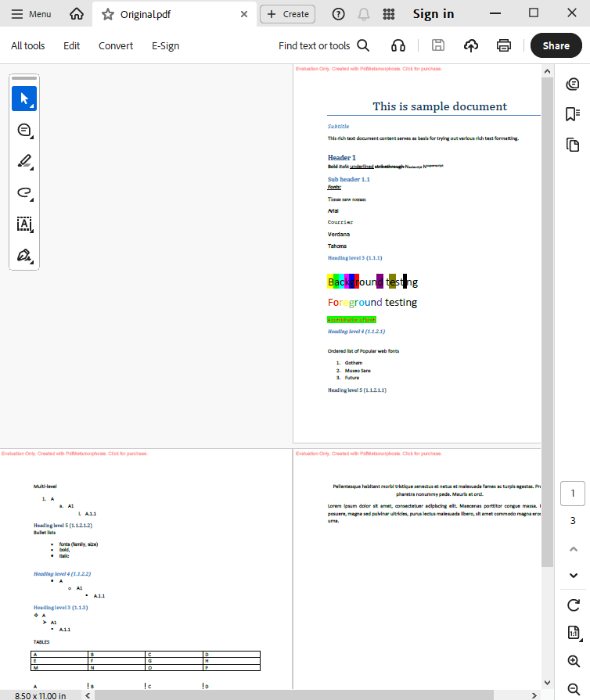Click the save disk icon
The width and height of the screenshot is (590, 700).
click(x=437, y=45)
